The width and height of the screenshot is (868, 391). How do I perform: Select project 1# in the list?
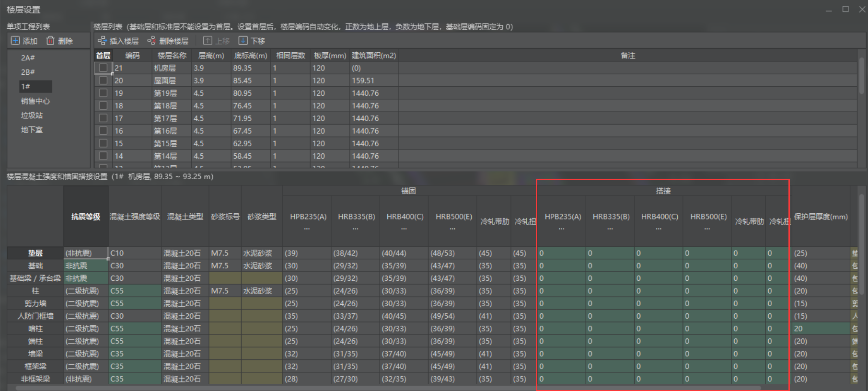(x=35, y=86)
